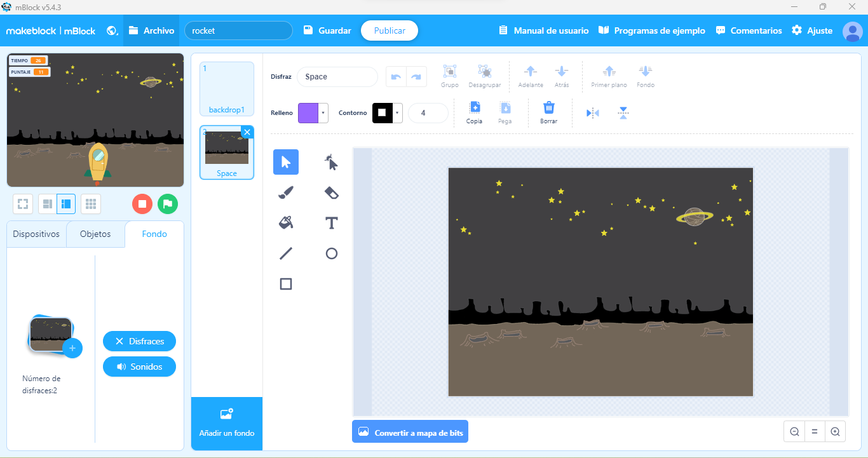This screenshot has width=868, height=458.
Task: Switch to the Objetos tab
Action: tap(95, 234)
